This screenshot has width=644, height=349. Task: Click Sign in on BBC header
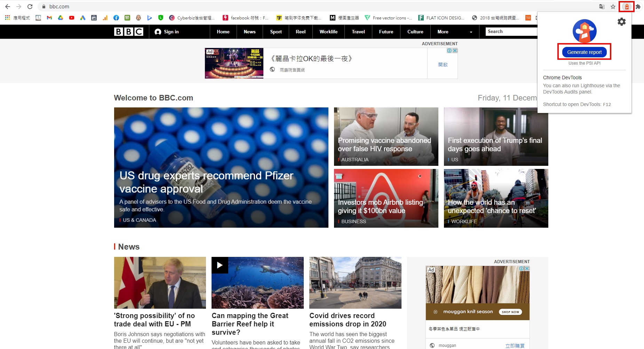click(x=167, y=32)
